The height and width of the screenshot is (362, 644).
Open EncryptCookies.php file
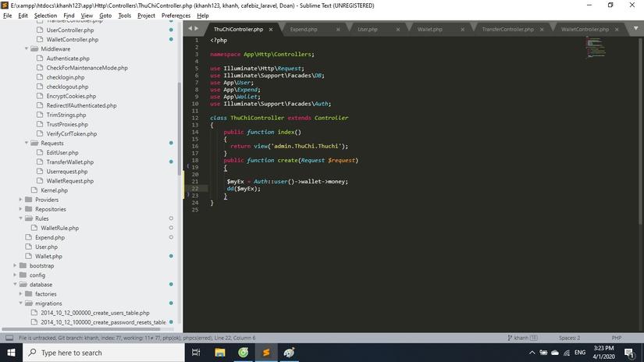(71, 96)
